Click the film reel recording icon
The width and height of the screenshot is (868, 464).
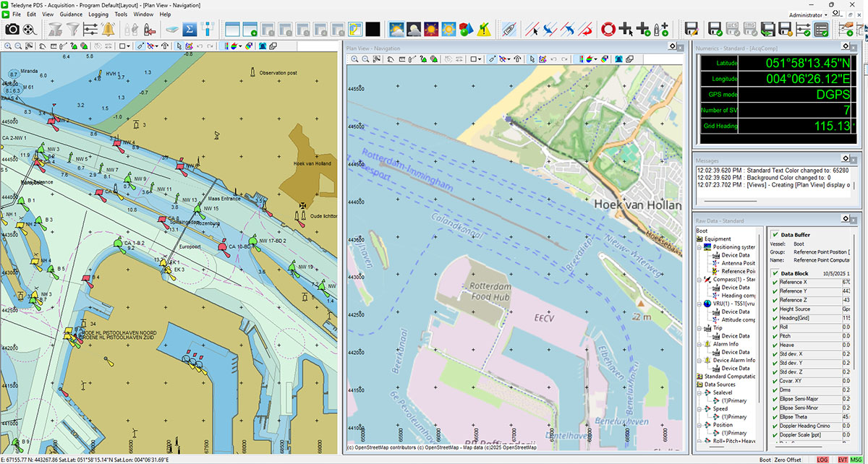[x=30, y=30]
